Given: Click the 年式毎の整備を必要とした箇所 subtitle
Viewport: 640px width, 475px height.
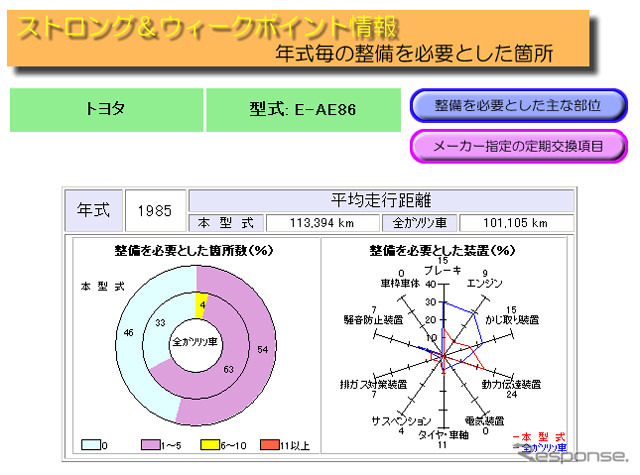Looking at the screenshot, I should coord(414,53).
